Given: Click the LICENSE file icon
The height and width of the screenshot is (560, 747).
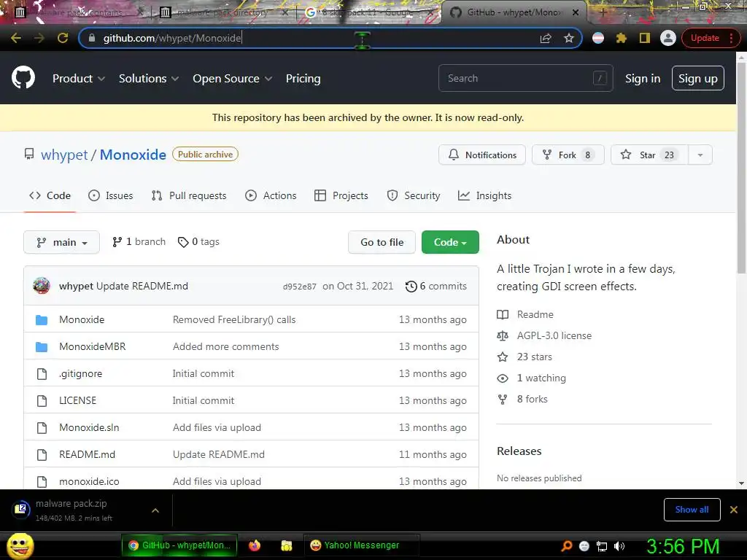Looking at the screenshot, I should point(42,401).
